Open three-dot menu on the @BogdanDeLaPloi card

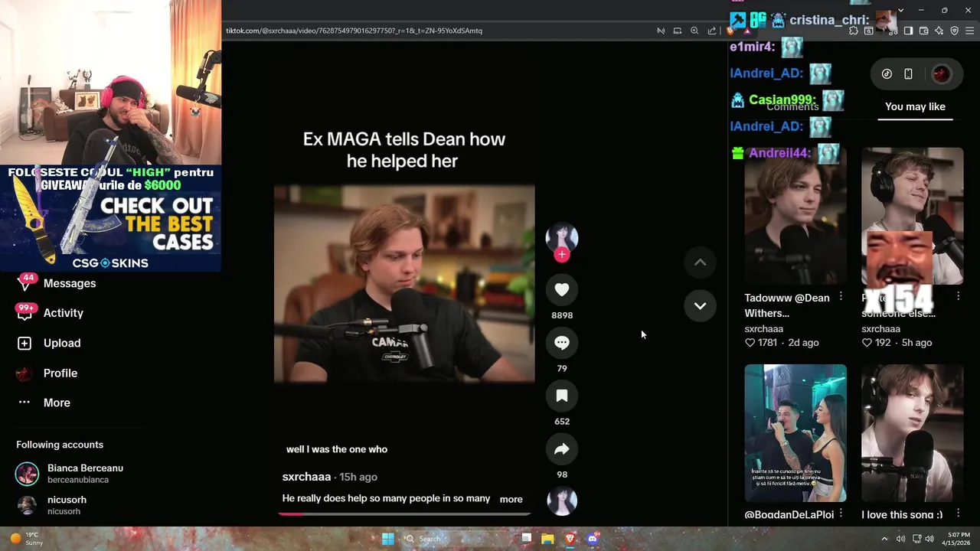click(x=841, y=514)
